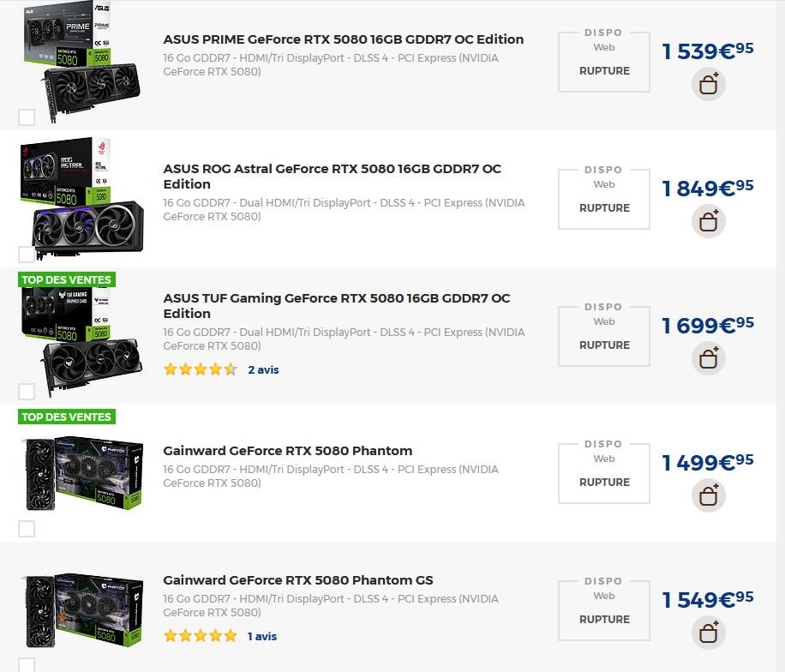Image resolution: width=785 pixels, height=672 pixels.
Task: Read the 2 avis for ASUS TUF
Action: pyautogui.click(x=263, y=370)
